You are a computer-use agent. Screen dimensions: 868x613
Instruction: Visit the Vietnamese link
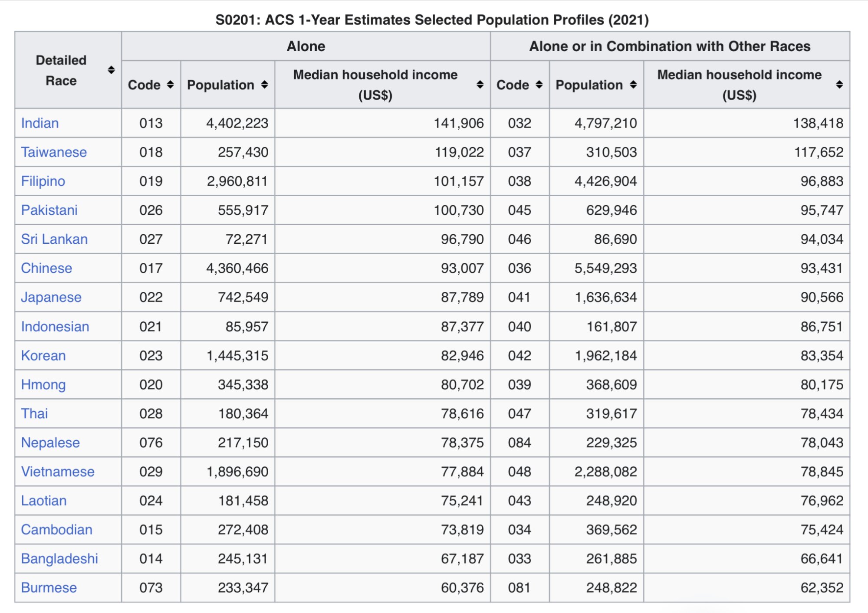(x=58, y=472)
